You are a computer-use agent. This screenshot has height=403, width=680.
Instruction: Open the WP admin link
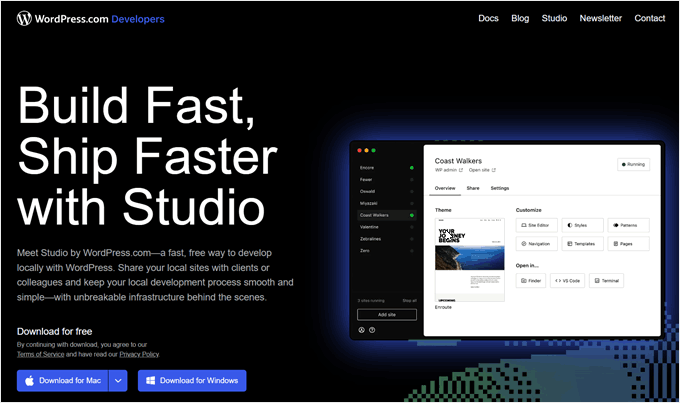(x=446, y=170)
